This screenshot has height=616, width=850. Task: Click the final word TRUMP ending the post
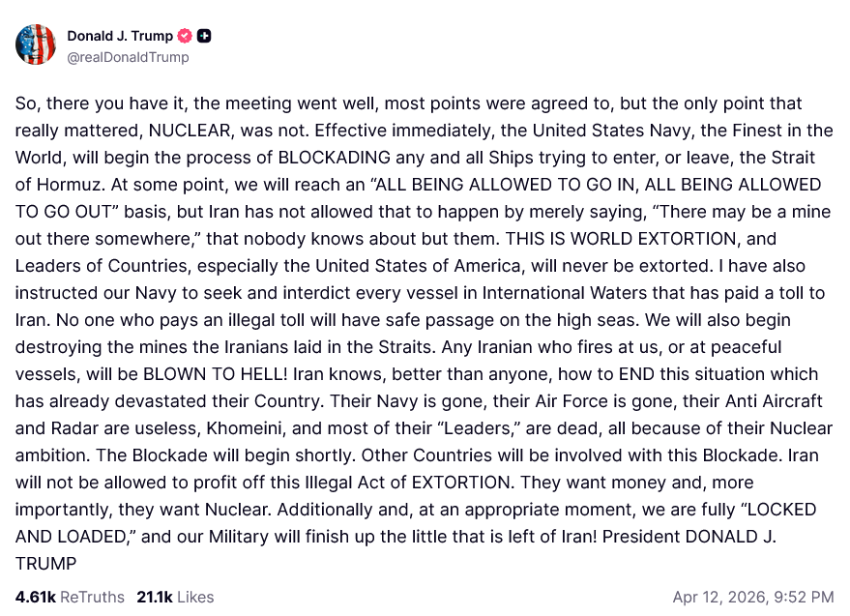45,564
